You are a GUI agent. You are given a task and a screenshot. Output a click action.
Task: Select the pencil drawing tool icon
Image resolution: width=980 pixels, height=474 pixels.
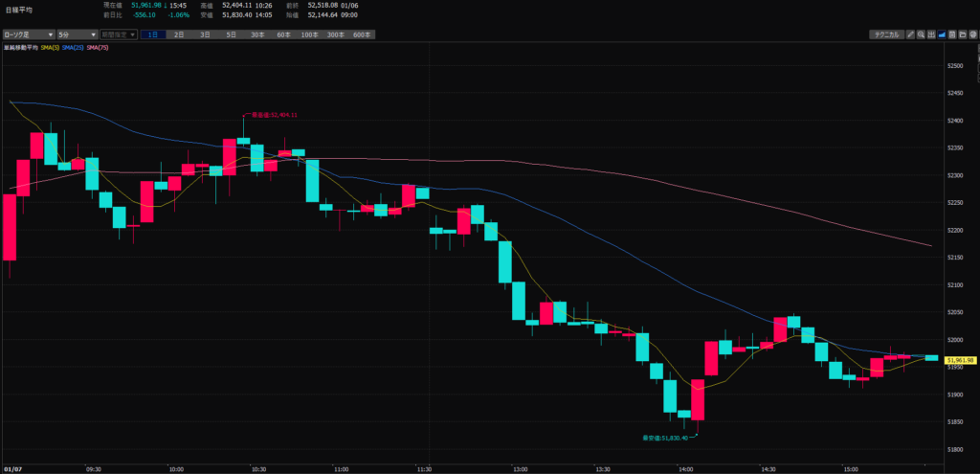[910, 34]
